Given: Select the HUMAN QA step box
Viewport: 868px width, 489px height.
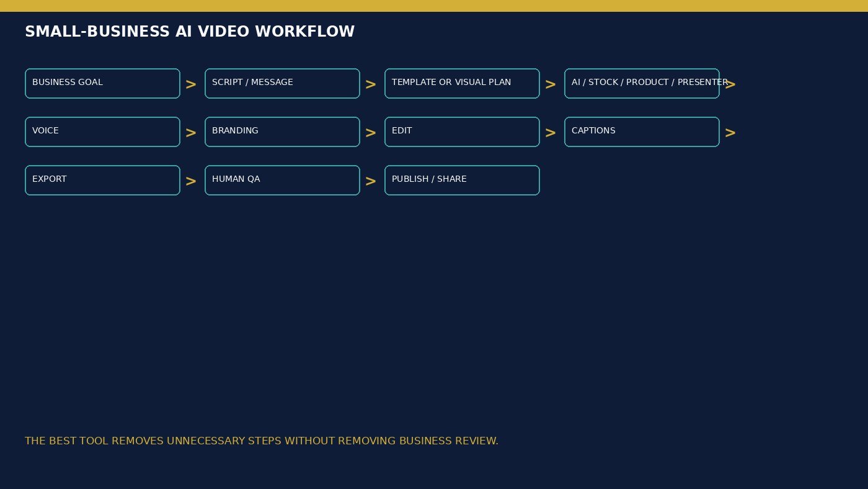Looking at the screenshot, I should point(282,180).
